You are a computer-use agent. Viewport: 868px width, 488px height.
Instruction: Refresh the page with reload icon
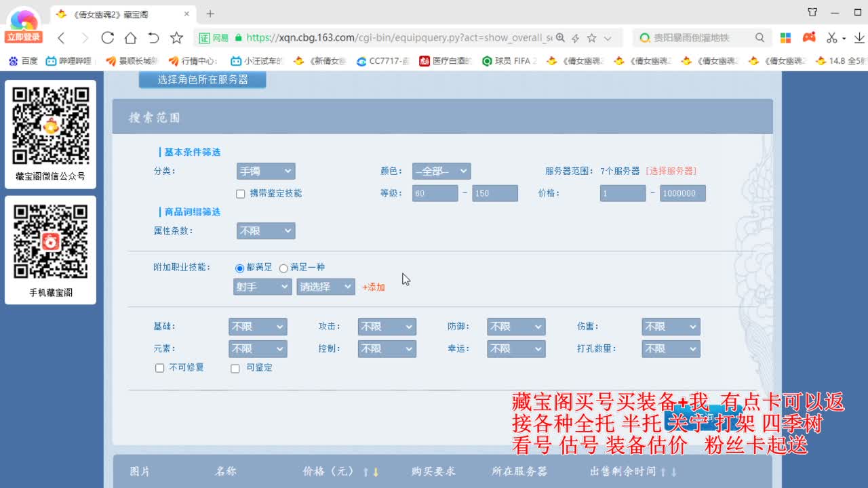click(x=108, y=39)
